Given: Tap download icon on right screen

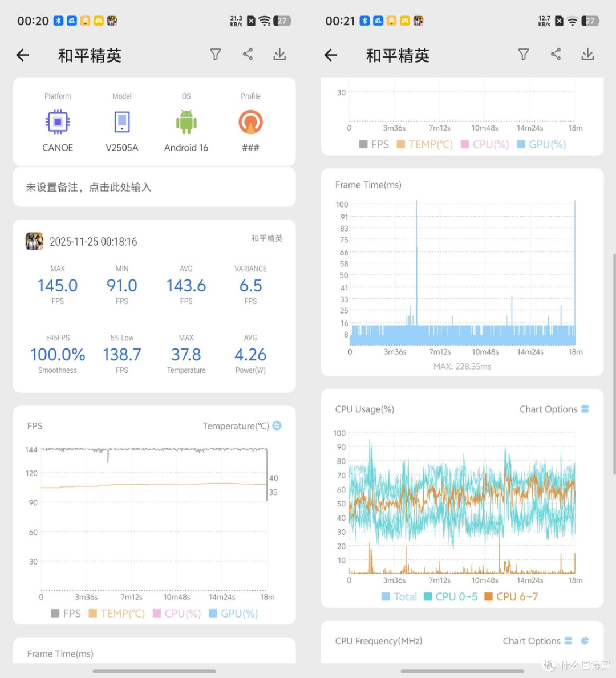Looking at the screenshot, I should (587, 55).
